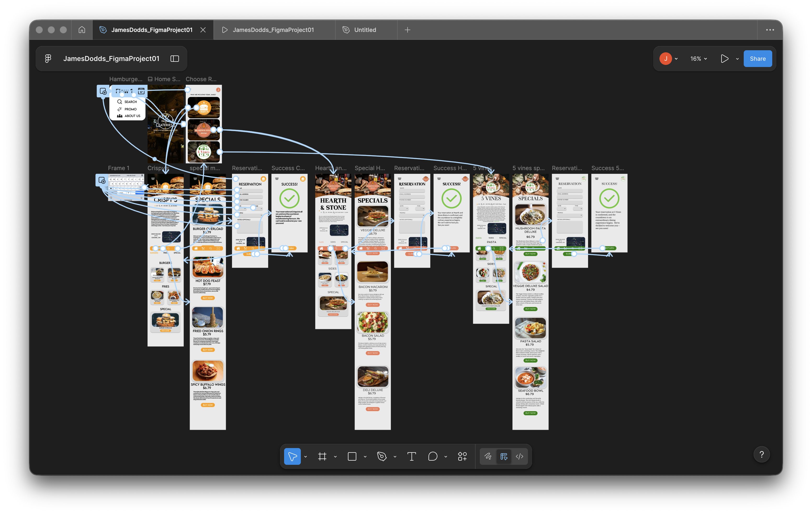This screenshot has width=812, height=514.
Task: Open a new tab with the plus icon
Action: 407,30
